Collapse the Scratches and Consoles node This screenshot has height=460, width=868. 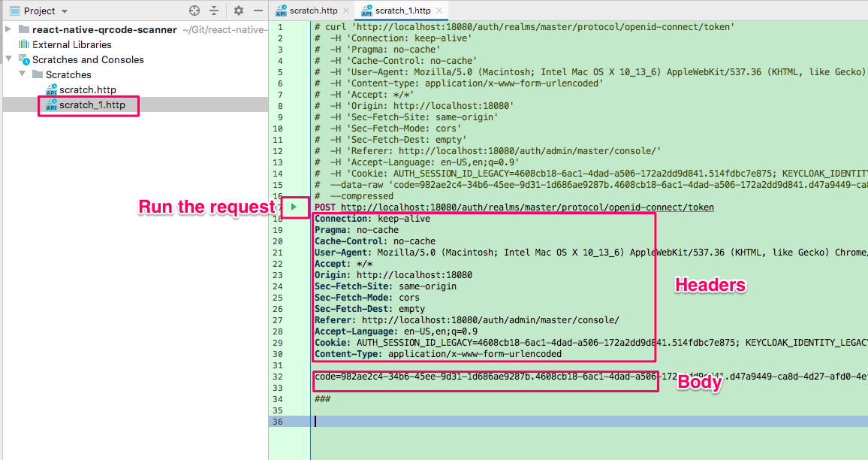[x=8, y=59]
